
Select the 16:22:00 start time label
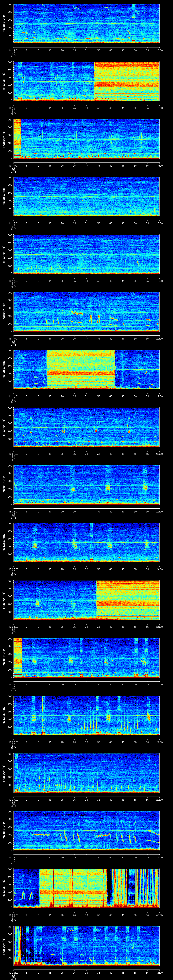point(13,512)
